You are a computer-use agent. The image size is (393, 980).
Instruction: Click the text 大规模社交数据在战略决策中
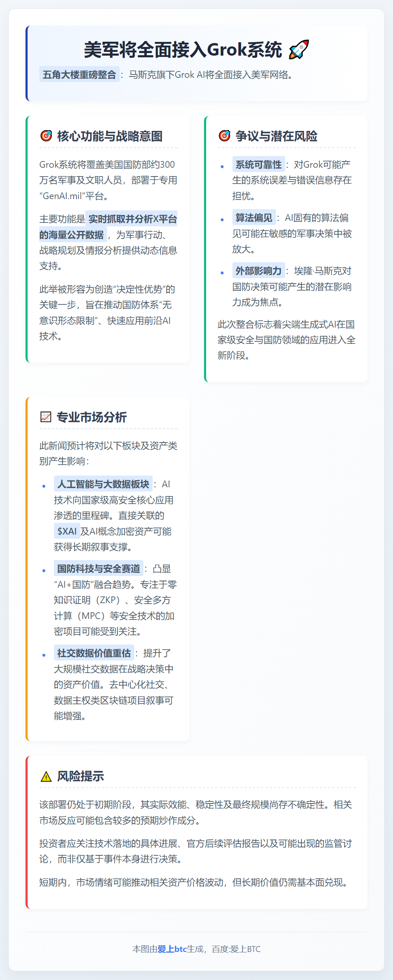(114, 669)
